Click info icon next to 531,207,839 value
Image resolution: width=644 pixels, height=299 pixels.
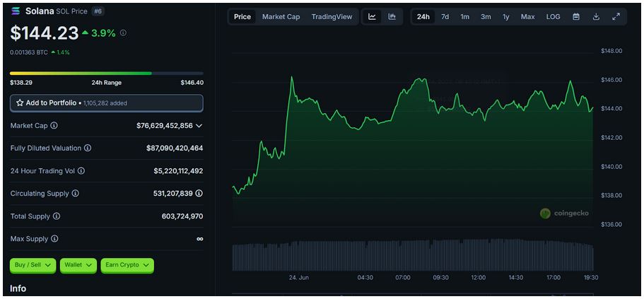199,193
